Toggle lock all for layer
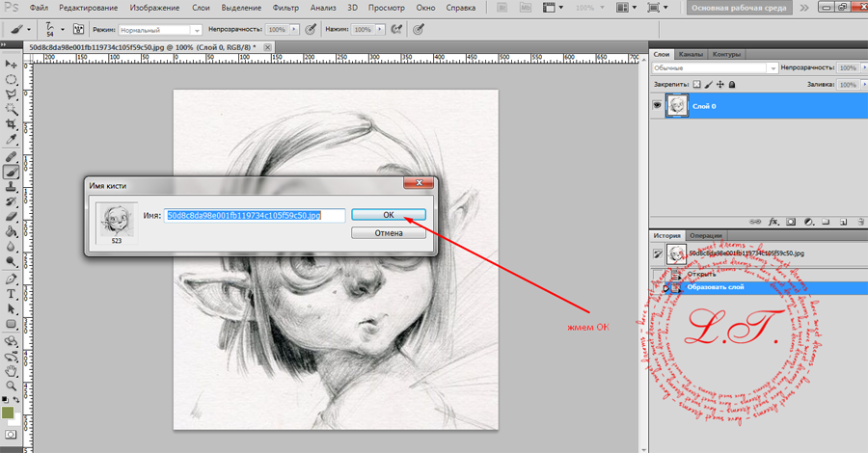 pyautogui.click(x=732, y=85)
